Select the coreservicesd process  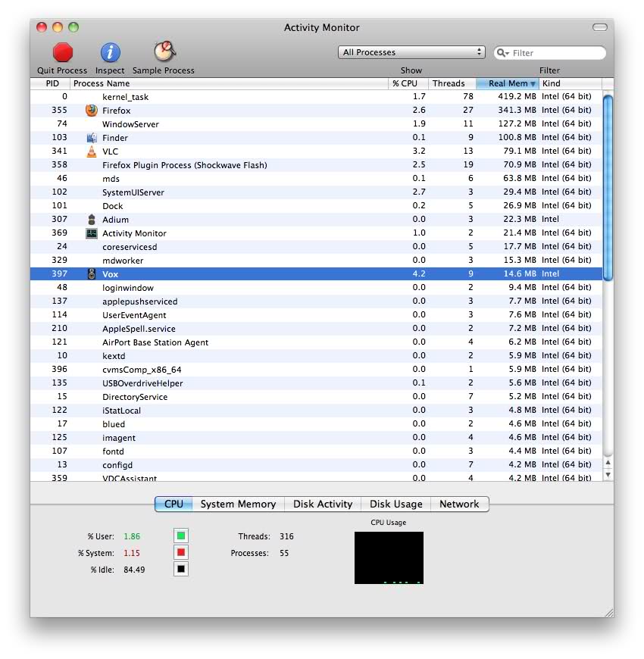pos(316,247)
